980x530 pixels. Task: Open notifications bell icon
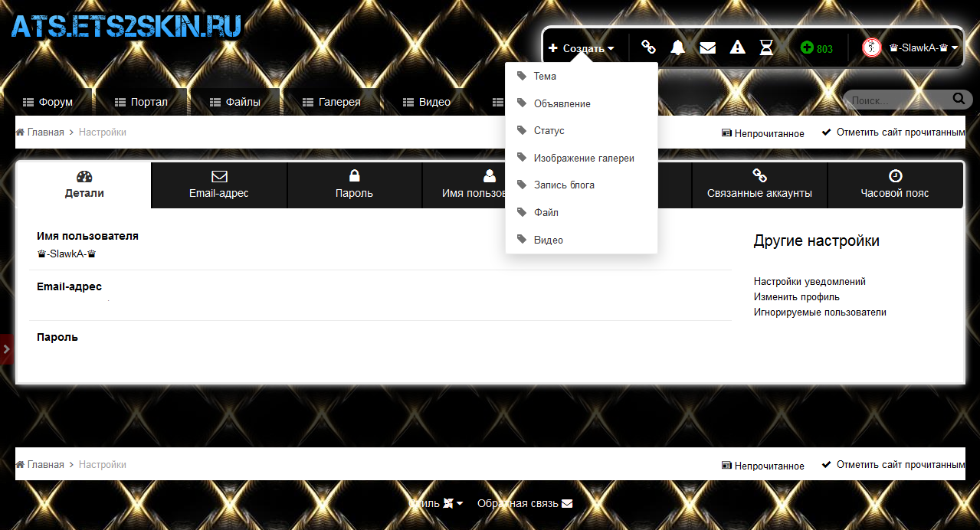677,47
